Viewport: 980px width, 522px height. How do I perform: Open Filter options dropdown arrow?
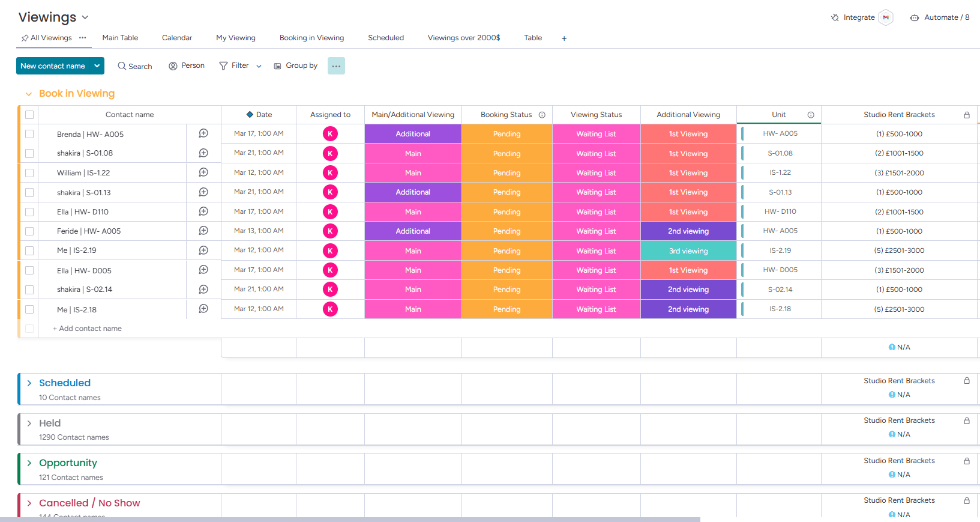[259, 66]
